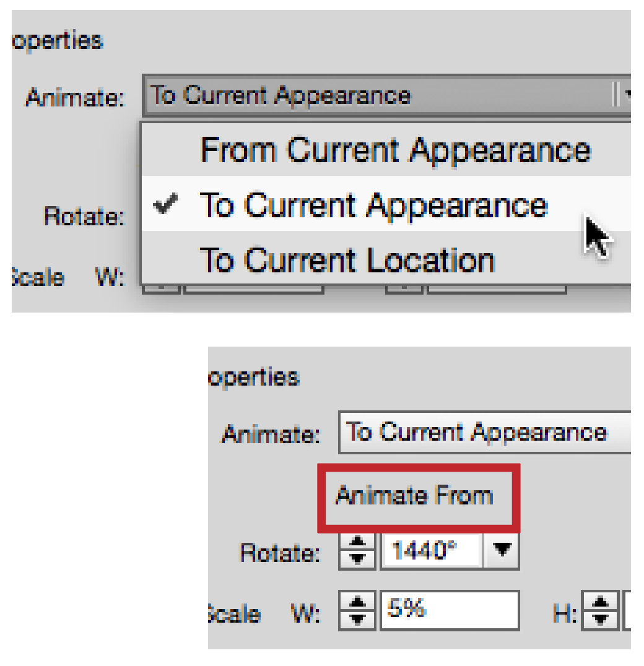Click the "Rotate:" label beside the 1440° stepper
The image size is (644, 666).
[281, 553]
